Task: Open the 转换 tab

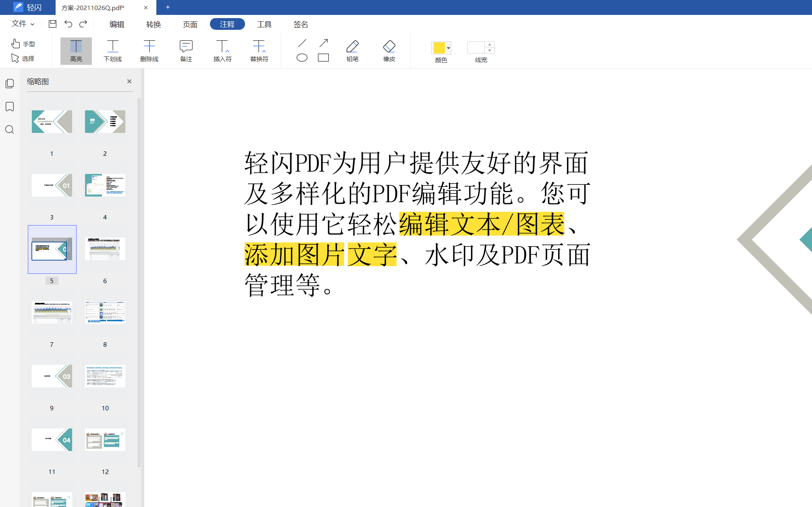Action: tap(154, 24)
